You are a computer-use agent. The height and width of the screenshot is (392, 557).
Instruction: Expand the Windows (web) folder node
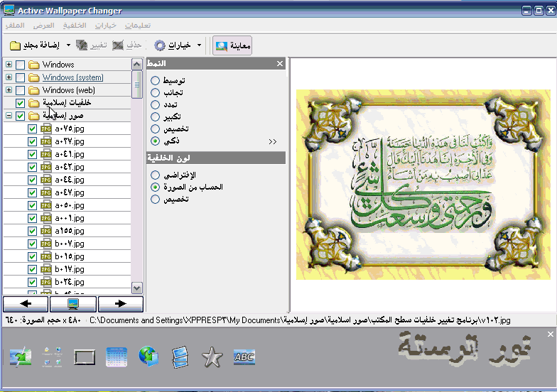point(9,89)
